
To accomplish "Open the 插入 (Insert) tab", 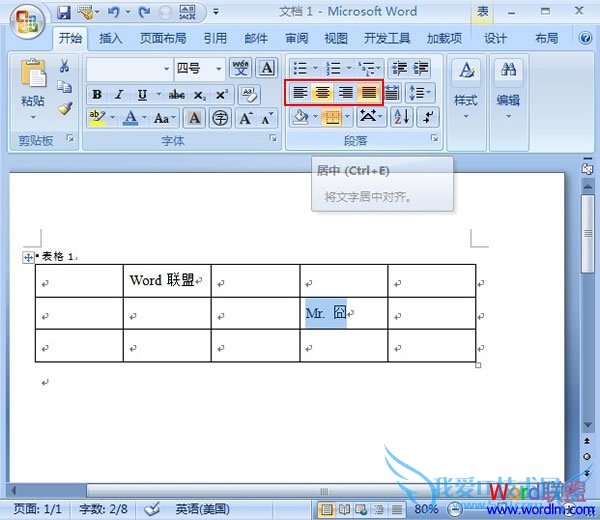I will [111, 38].
